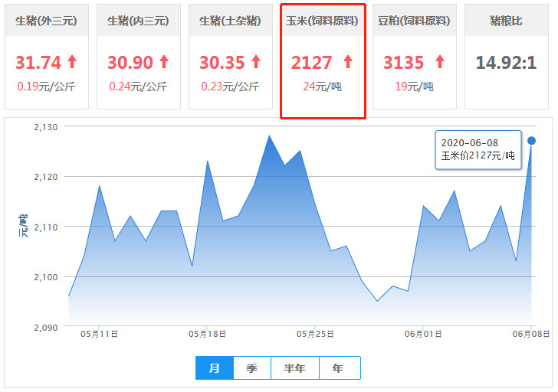Click the chart peak after 05月18日
This screenshot has height=392, width=558.
coord(269,136)
